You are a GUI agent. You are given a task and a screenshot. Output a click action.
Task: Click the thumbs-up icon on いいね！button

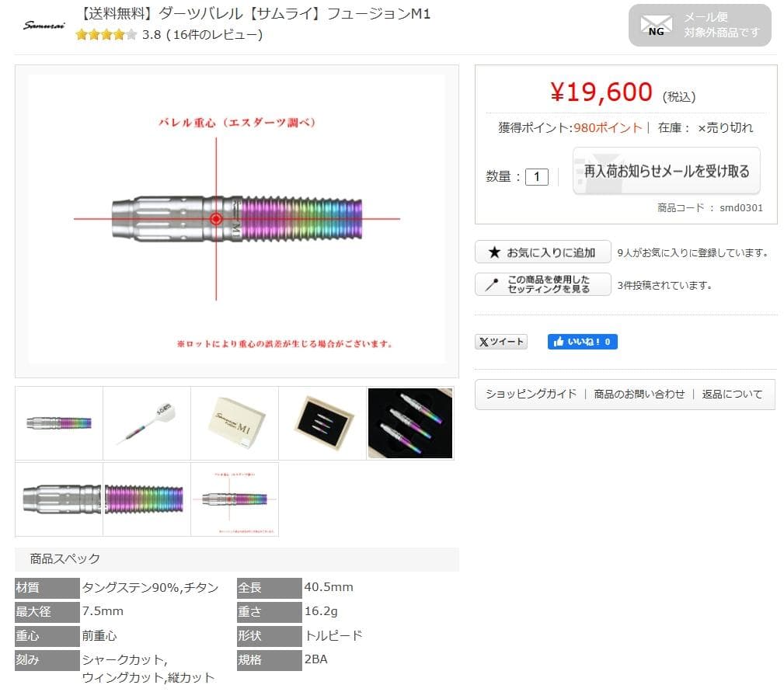pos(557,341)
